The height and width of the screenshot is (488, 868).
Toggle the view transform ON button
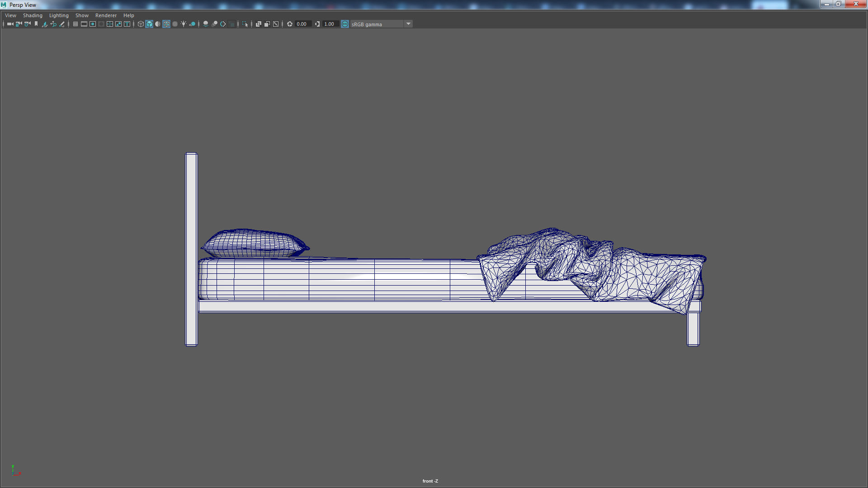pyautogui.click(x=345, y=24)
